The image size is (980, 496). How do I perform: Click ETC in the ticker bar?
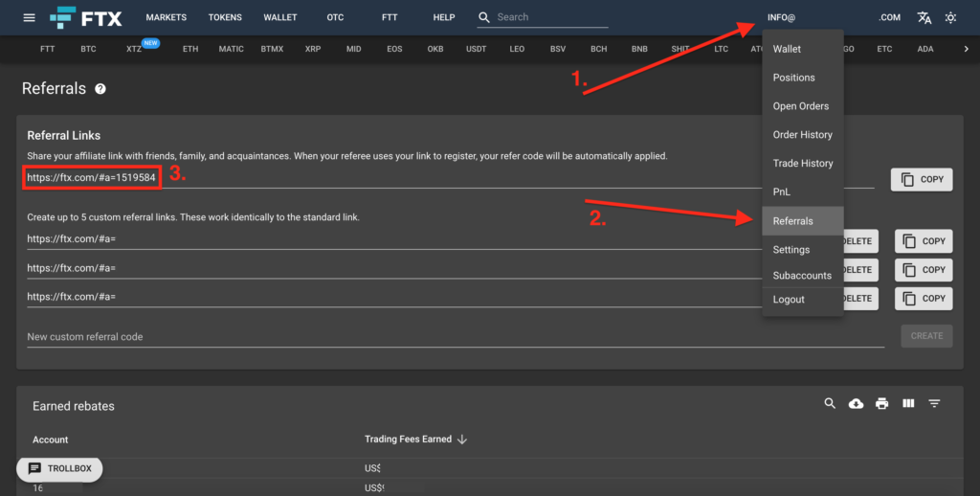pos(884,49)
